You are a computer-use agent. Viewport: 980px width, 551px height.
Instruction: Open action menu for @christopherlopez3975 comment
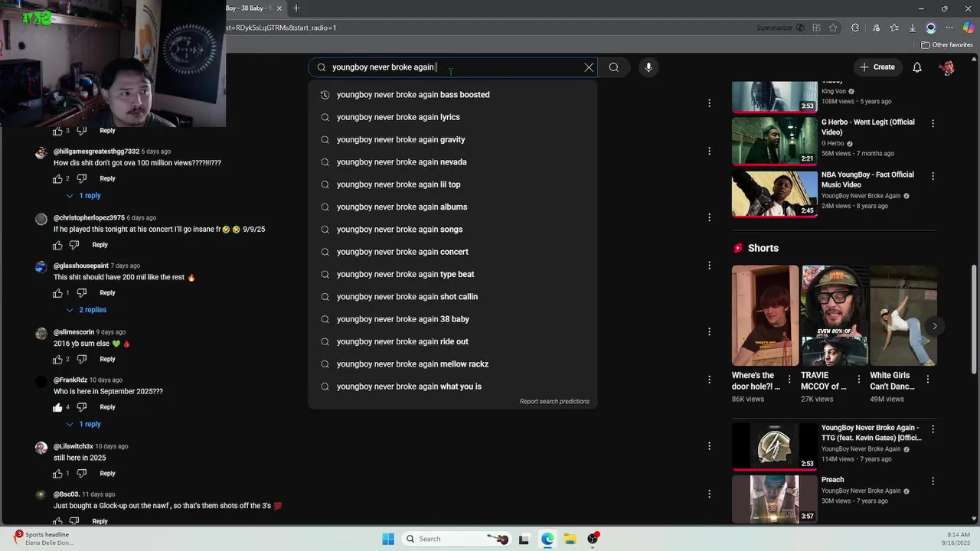[x=709, y=217]
